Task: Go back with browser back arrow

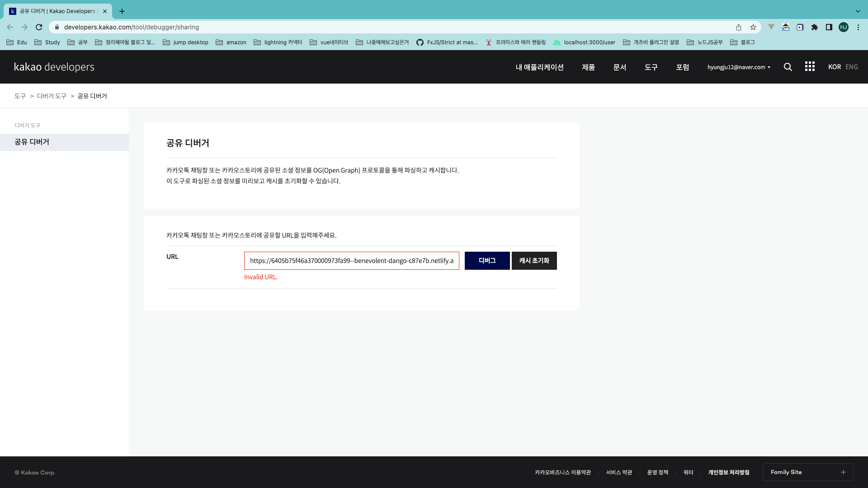Action: 10,27
